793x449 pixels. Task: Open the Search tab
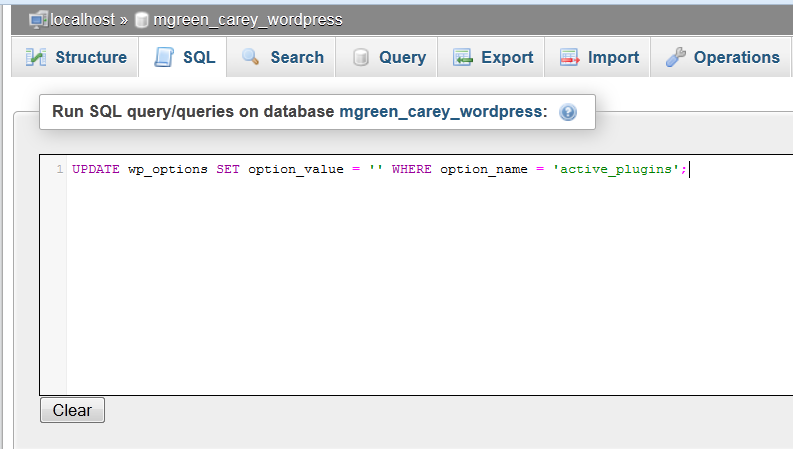coord(296,58)
